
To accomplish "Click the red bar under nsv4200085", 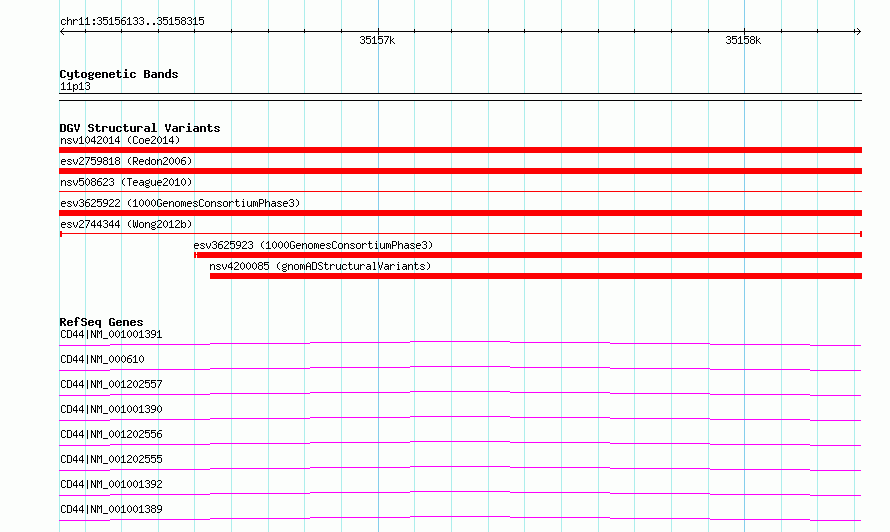I will pyautogui.click(x=536, y=276).
